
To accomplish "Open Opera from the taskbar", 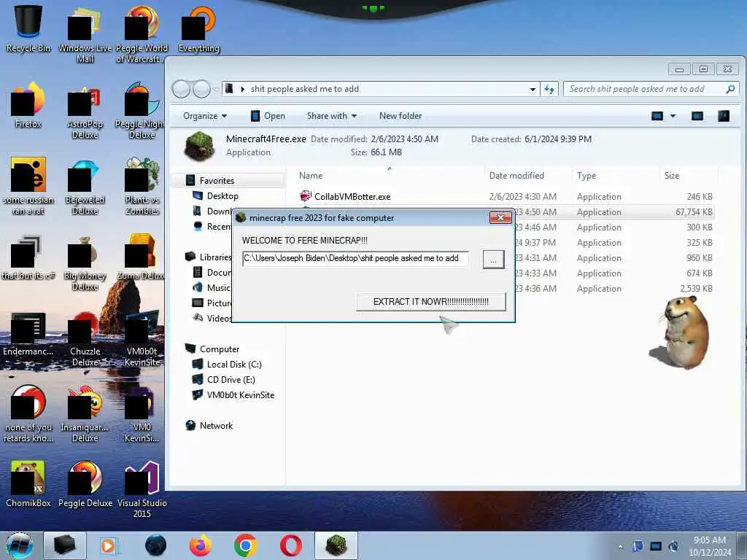I will (x=290, y=545).
